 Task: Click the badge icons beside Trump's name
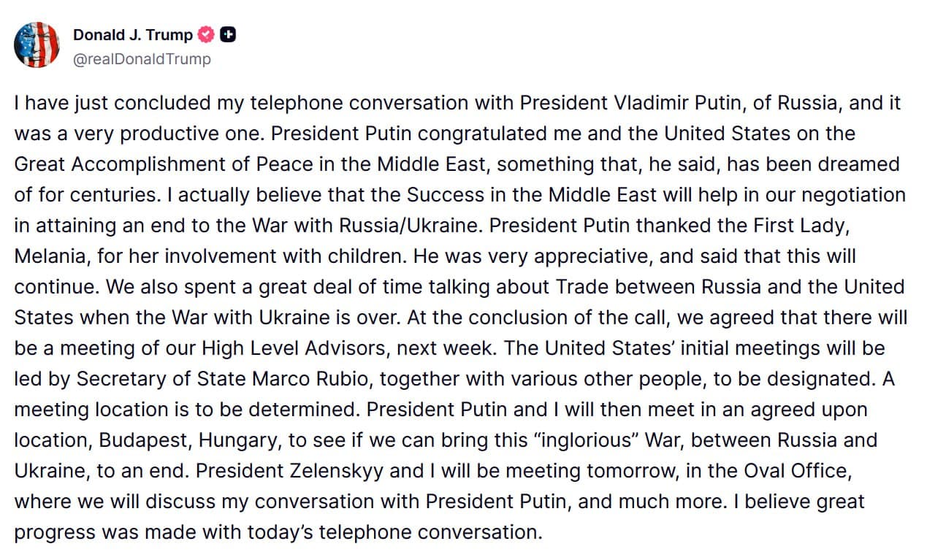coord(217,34)
